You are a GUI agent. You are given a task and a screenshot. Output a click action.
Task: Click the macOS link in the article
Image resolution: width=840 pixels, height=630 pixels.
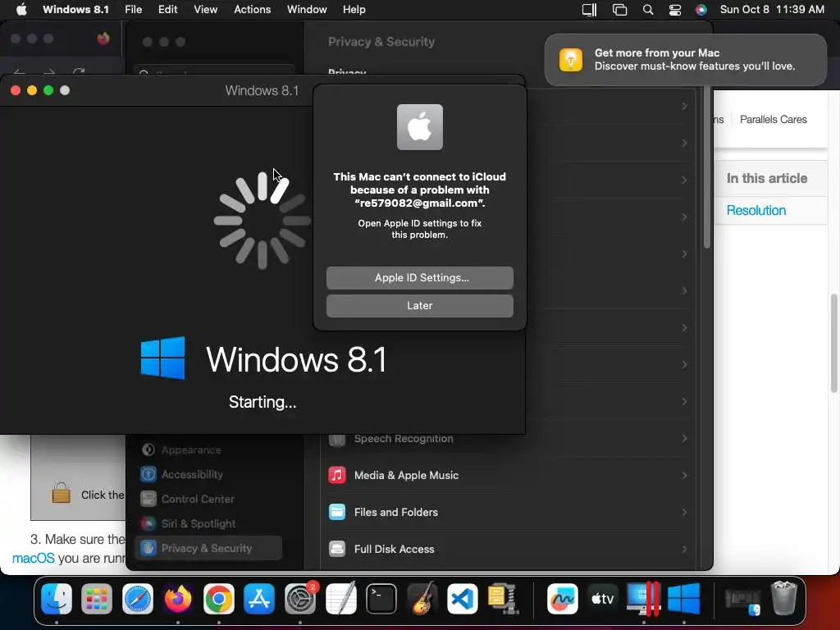pos(33,558)
